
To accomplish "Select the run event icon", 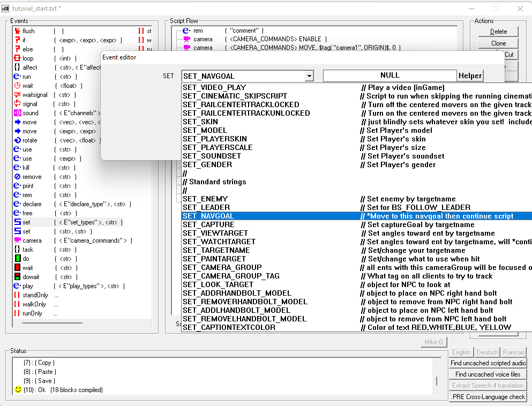I will tap(17, 76).
